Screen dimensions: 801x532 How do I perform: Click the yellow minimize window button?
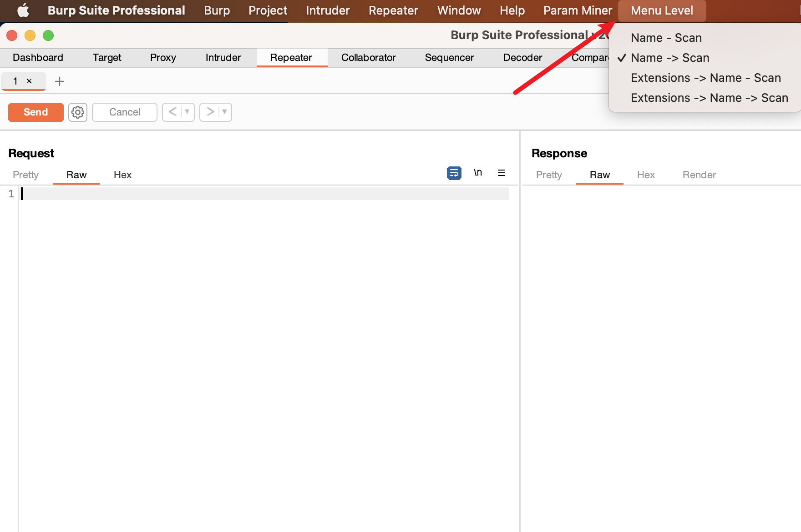30,35
